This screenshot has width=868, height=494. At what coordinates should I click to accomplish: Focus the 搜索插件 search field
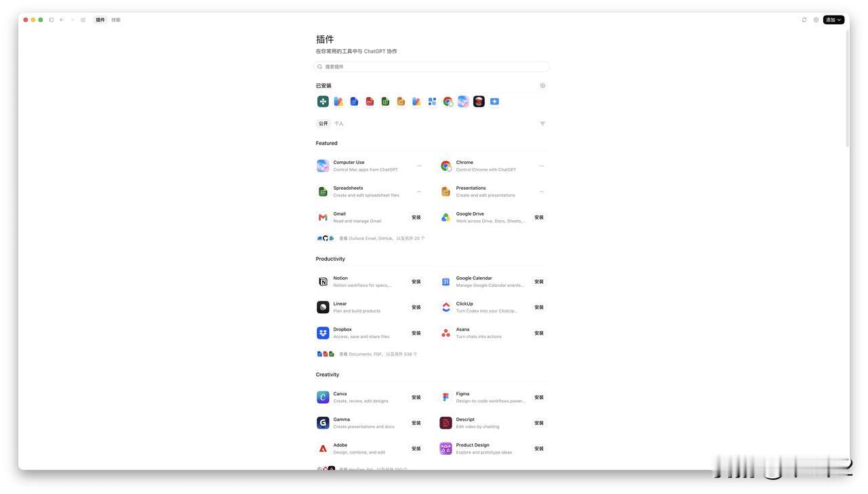(x=432, y=66)
